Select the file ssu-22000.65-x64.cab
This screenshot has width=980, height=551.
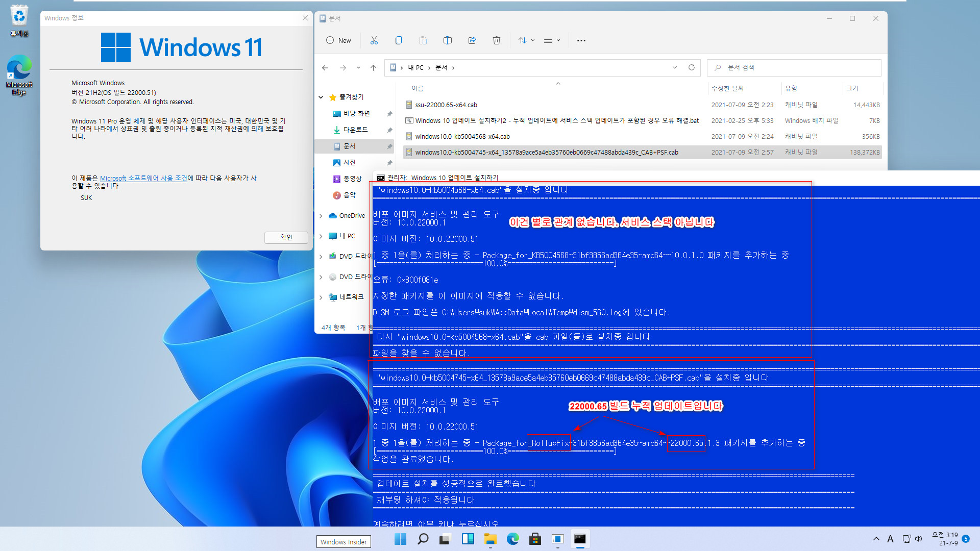click(446, 105)
